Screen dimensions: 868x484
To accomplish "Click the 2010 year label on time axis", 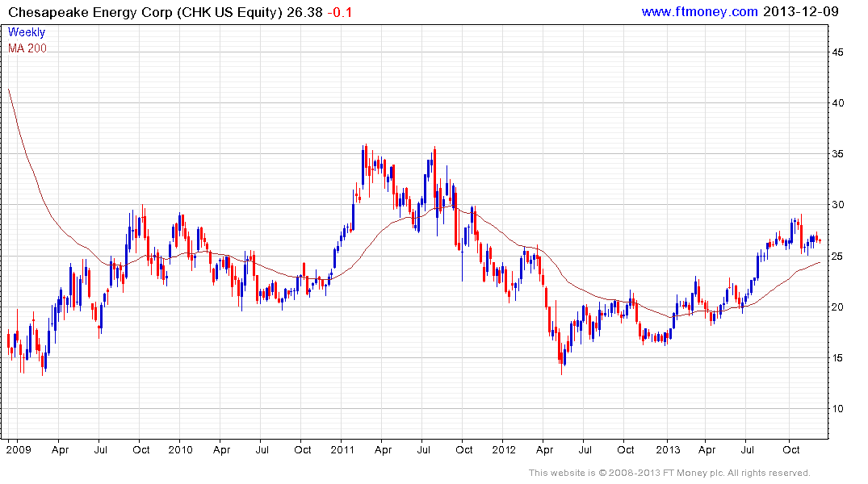I will (x=181, y=449).
